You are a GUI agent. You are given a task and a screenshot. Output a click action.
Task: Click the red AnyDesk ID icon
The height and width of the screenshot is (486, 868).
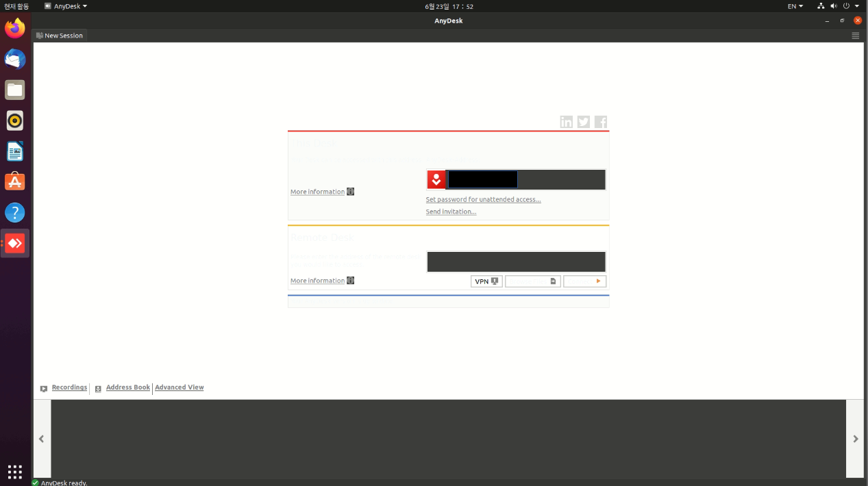[x=436, y=179]
